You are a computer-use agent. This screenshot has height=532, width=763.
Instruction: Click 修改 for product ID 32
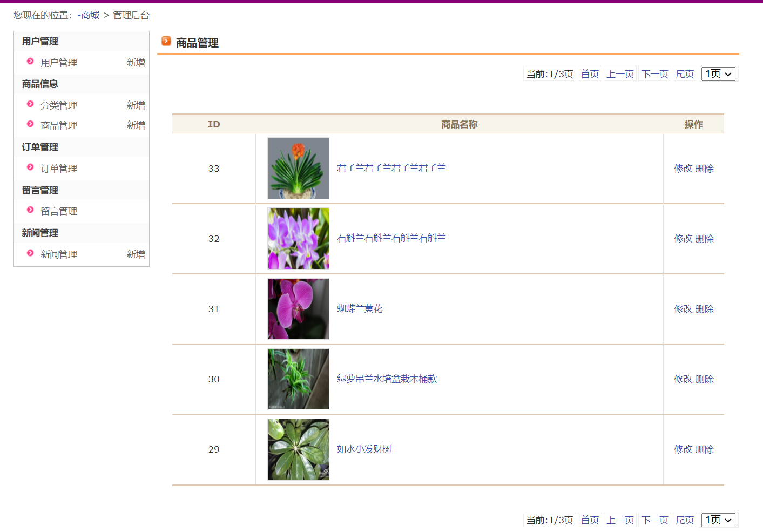pyautogui.click(x=683, y=239)
